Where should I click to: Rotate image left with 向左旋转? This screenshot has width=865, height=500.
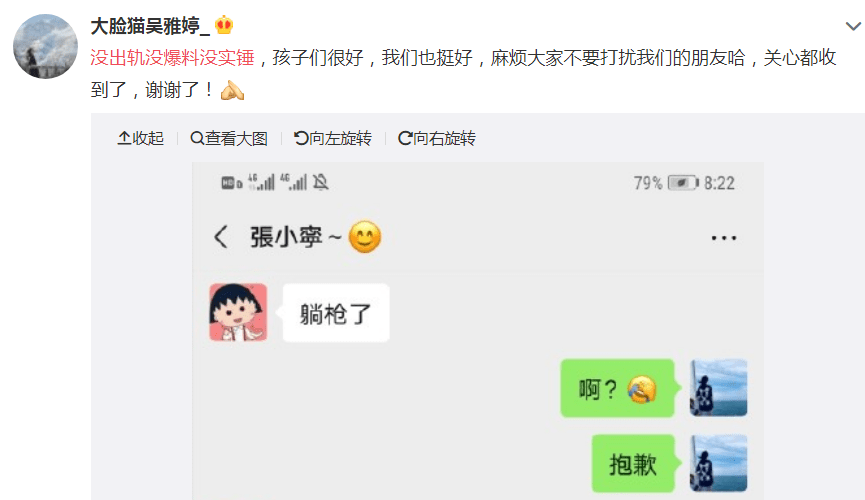(x=333, y=138)
